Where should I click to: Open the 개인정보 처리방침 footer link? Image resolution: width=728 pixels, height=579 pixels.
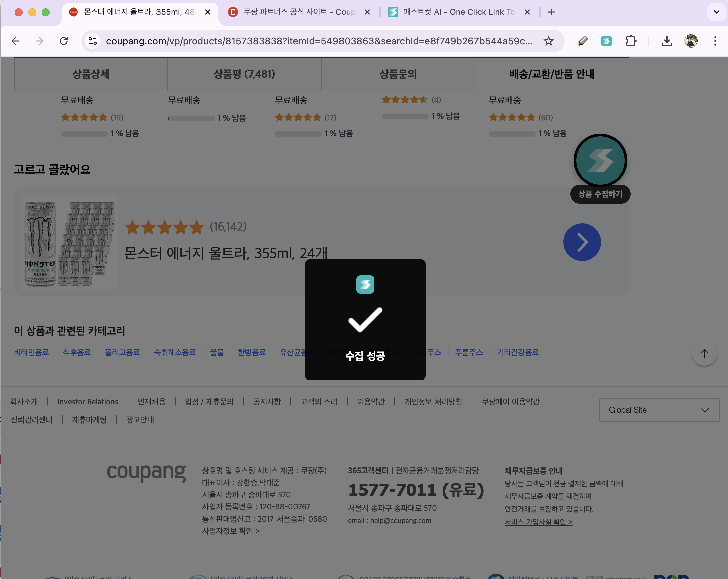(433, 402)
